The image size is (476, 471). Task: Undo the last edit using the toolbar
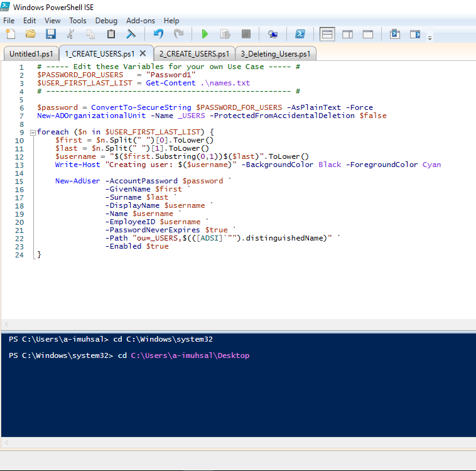click(158, 34)
